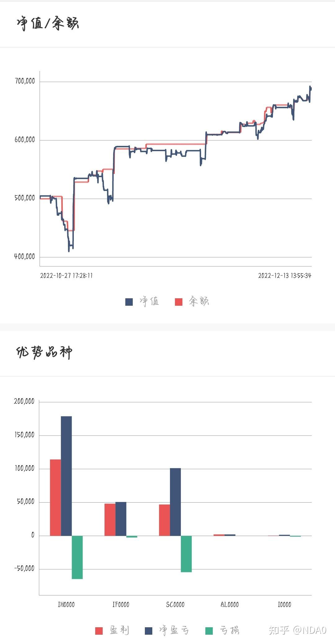Open the 净值/余额 section heading

(48, 24)
